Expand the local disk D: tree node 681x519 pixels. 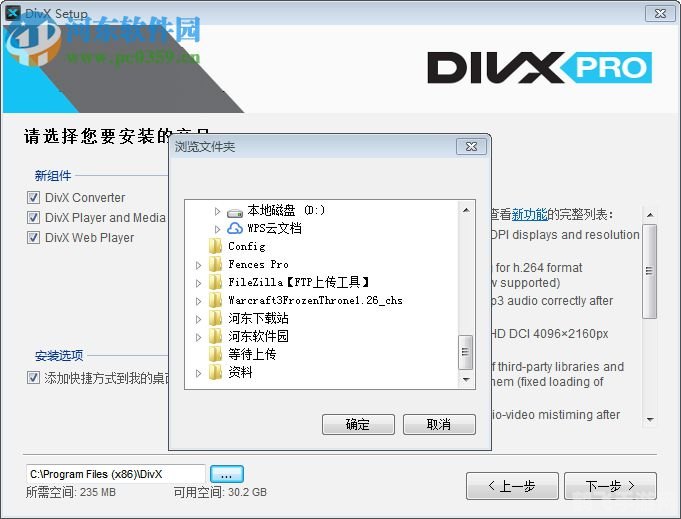(x=218, y=211)
